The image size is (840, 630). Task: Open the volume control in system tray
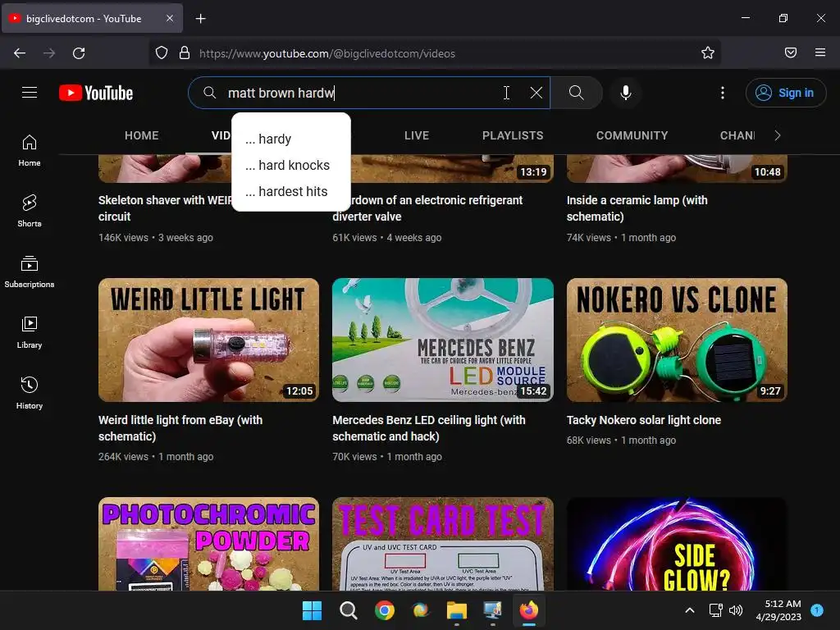[x=736, y=610]
